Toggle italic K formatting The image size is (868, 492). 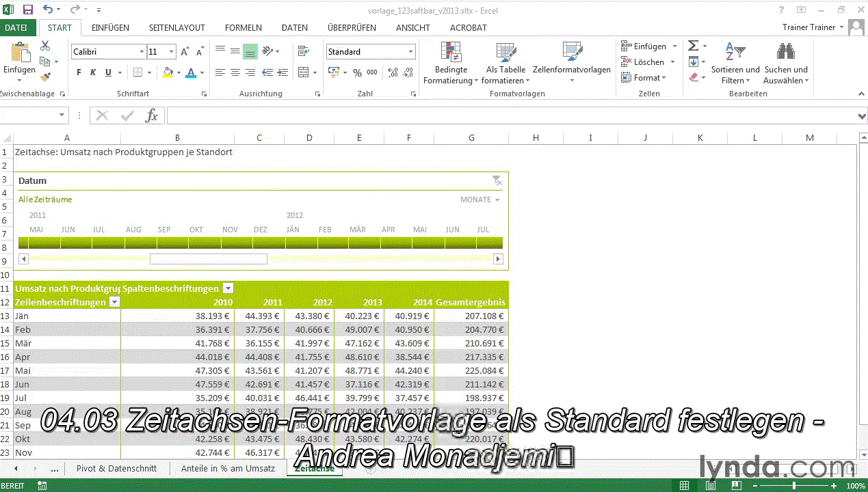click(94, 72)
